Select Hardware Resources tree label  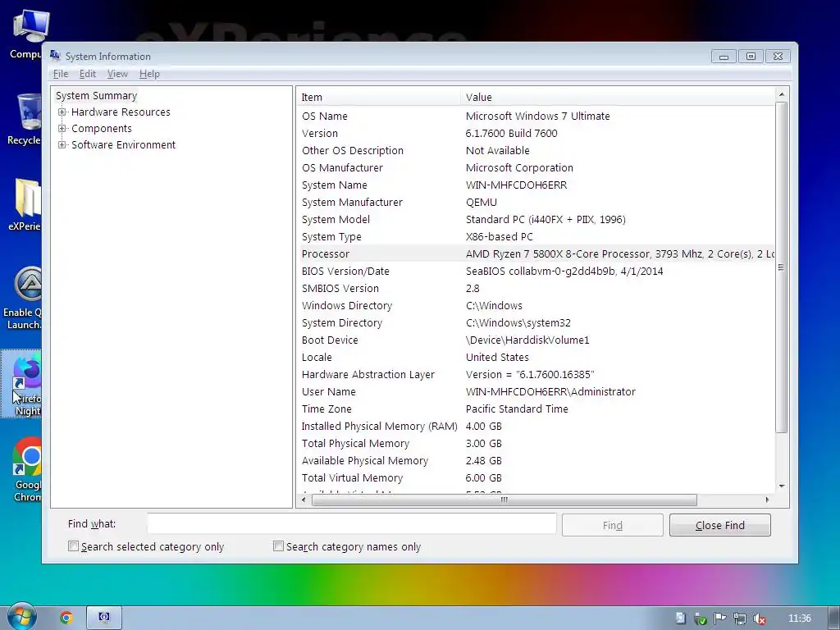(x=121, y=112)
